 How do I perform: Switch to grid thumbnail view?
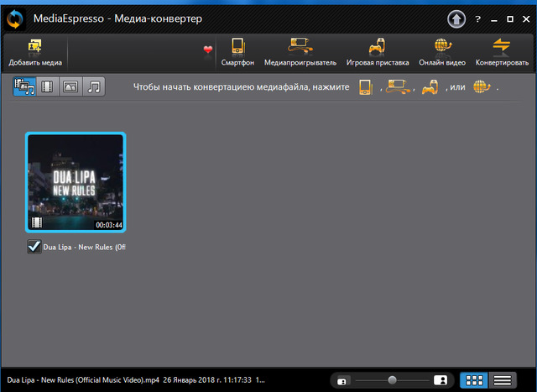point(474,381)
